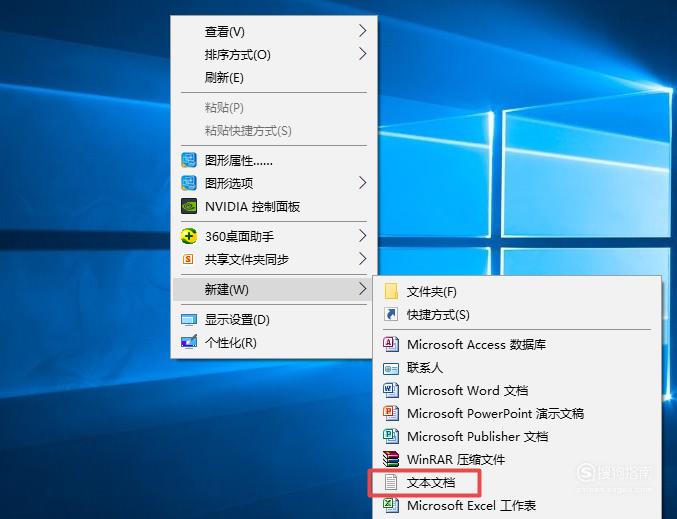Open the 图形选项 menu entry
This screenshot has width=677, height=519.
click(273, 183)
